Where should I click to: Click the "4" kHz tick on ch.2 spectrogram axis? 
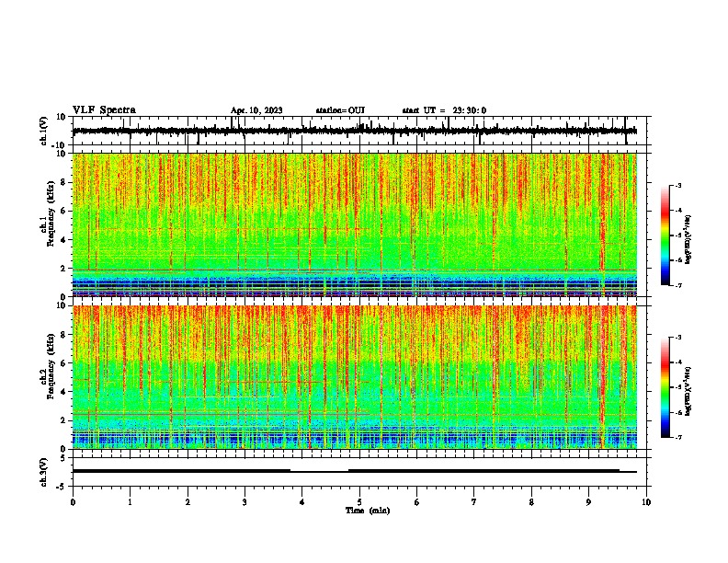[63, 392]
